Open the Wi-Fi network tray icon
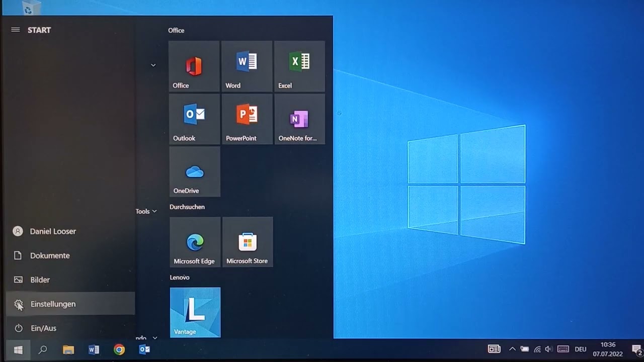 point(537,349)
